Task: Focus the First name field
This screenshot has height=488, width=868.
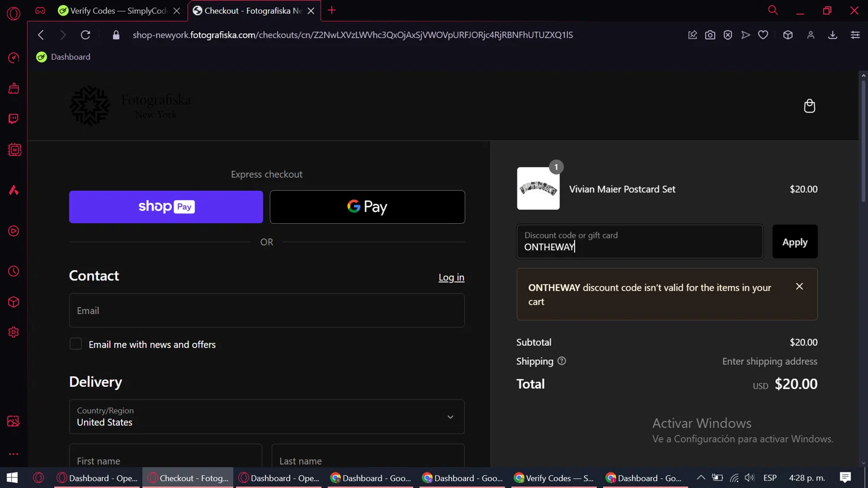Action: pyautogui.click(x=165, y=457)
